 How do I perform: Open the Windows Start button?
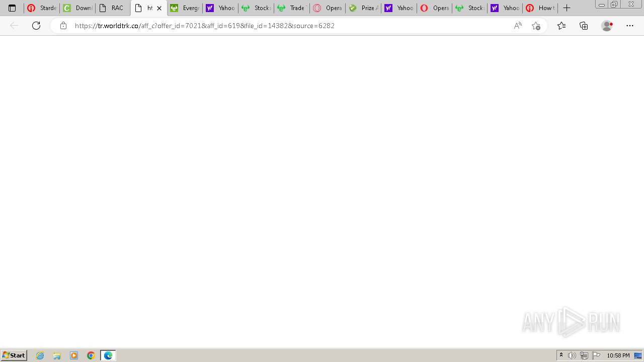[14, 355]
